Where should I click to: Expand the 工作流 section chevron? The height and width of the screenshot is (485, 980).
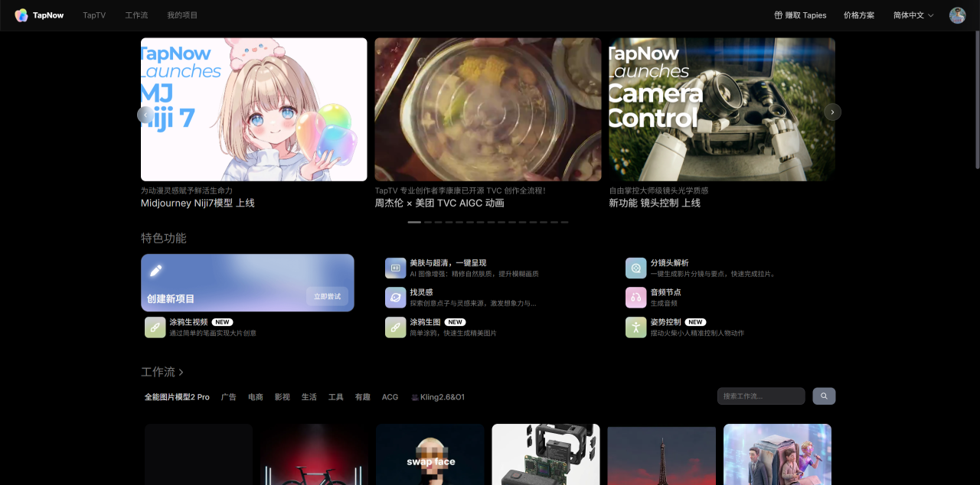click(181, 373)
